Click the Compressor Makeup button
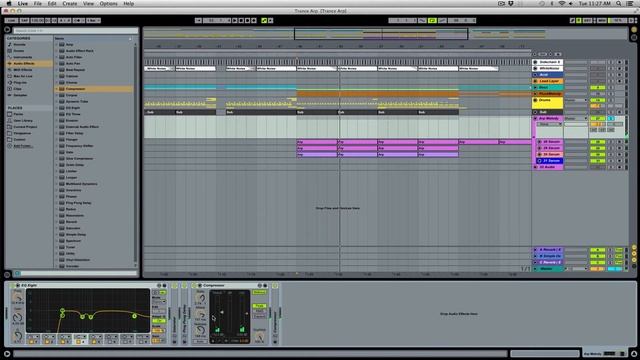 click(x=259, y=292)
